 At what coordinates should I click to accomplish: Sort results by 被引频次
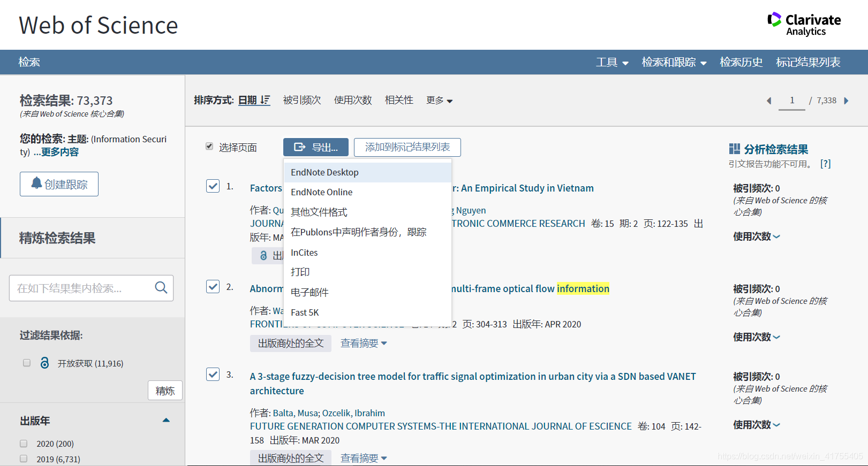pyautogui.click(x=302, y=100)
